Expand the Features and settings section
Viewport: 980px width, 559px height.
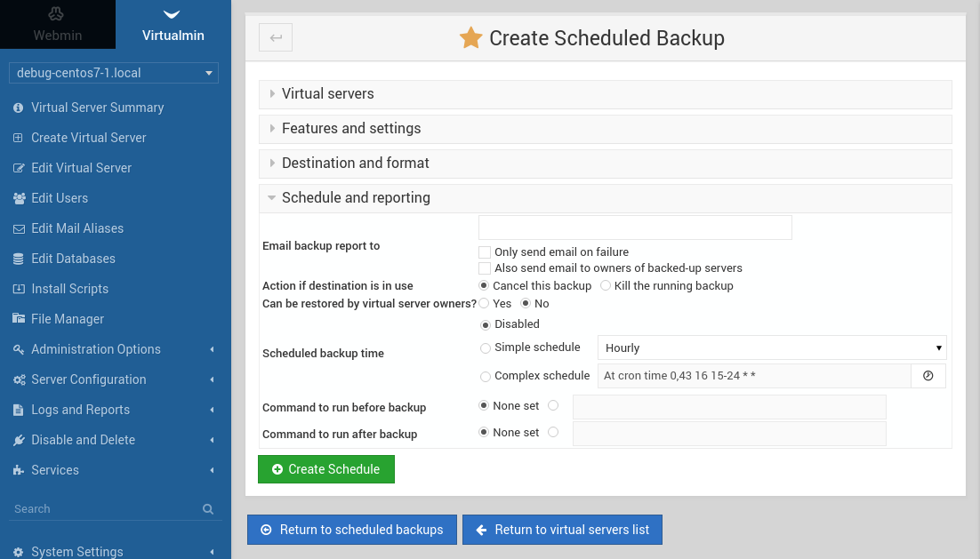coord(605,129)
